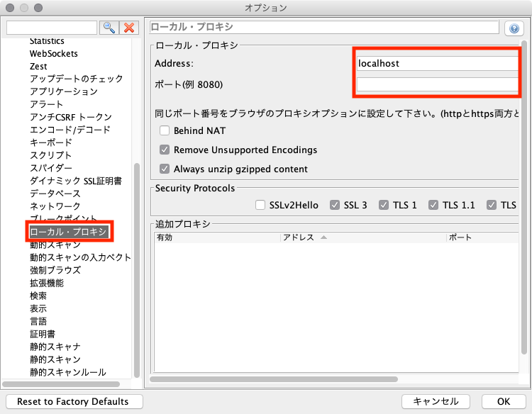
Task: Open 証明書 options
Action: pos(43,334)
